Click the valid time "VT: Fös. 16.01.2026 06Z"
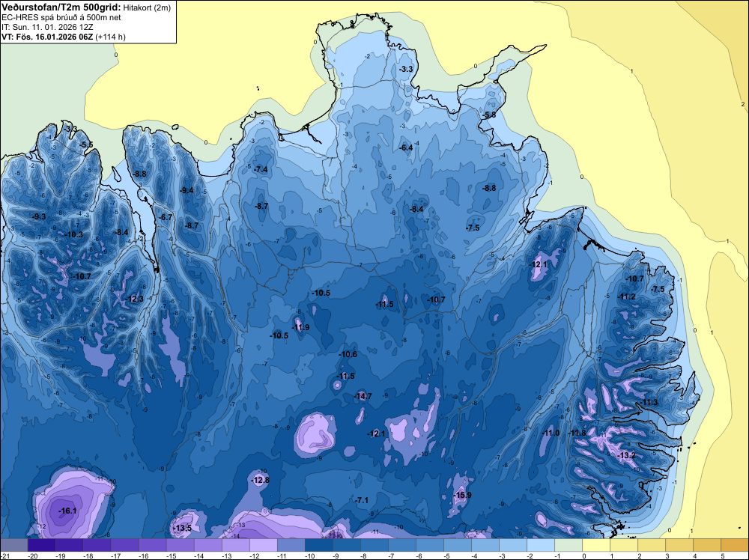Image resolution: width=749 pixels, height=560 pixels. coord(47,37)
